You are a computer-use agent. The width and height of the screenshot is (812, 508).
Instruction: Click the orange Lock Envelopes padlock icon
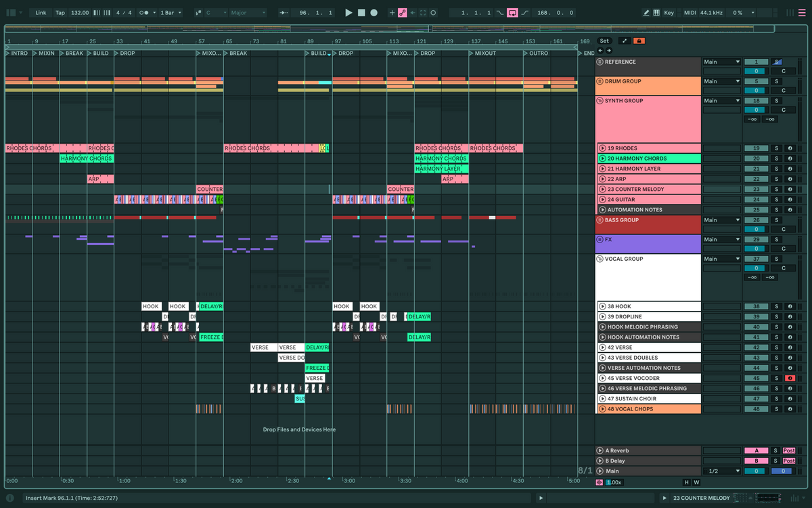638,41
